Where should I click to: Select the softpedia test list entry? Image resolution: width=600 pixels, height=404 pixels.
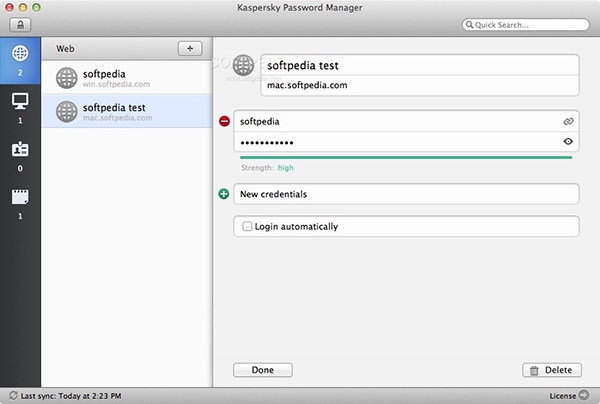pos(127,111)
